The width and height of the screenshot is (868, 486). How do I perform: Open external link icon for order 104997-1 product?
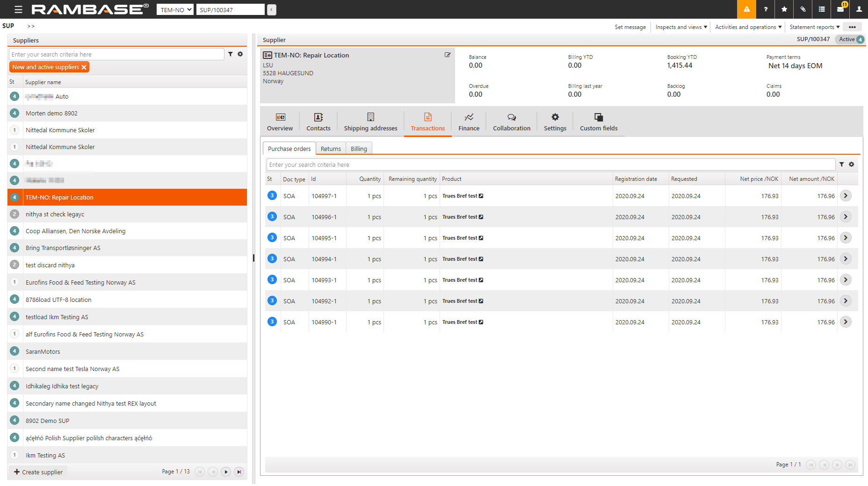point(481,196)
